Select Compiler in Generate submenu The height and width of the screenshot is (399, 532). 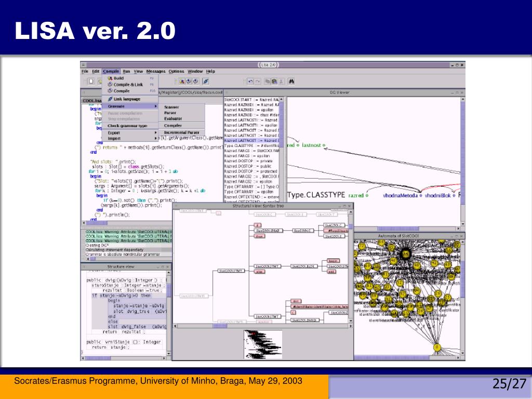click(182, 126)
